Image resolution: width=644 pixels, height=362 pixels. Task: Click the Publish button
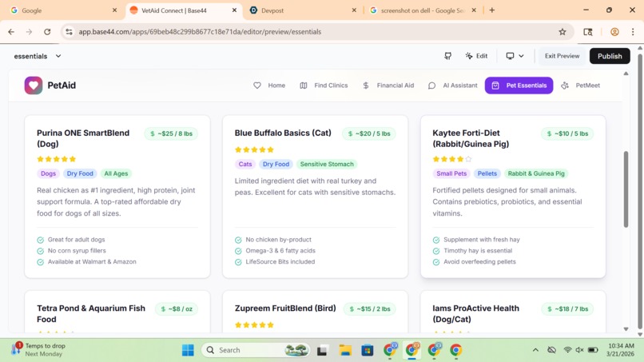coord(610,56)
